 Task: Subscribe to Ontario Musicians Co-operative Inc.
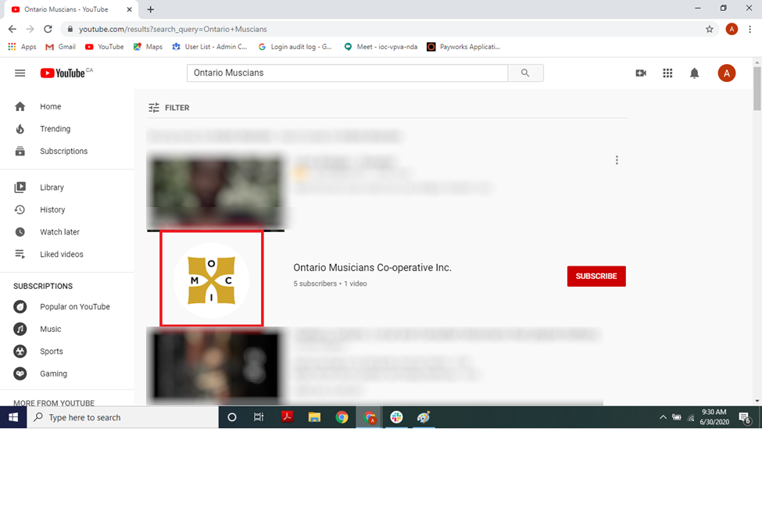pos(596,276)
